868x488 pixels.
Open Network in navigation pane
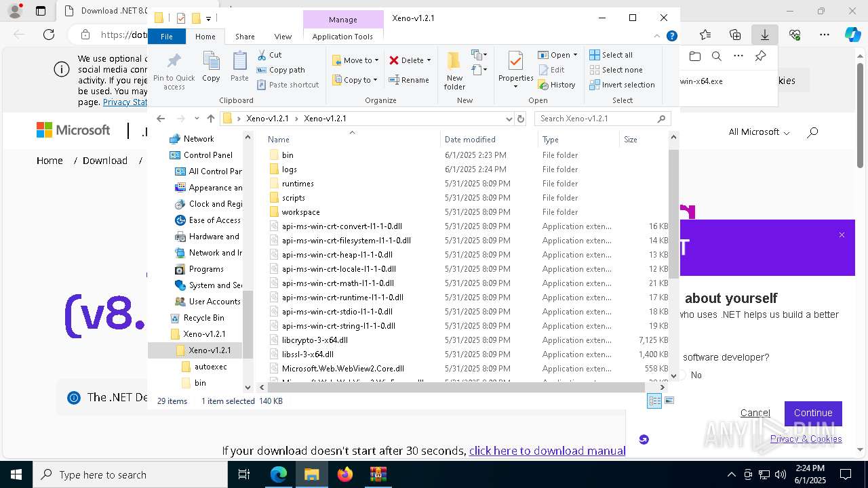click(198, 139)
